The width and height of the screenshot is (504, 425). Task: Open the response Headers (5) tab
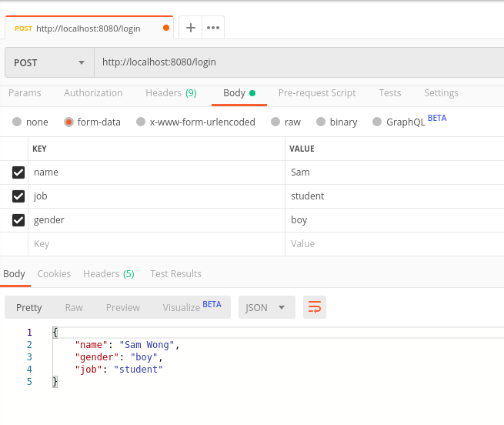108,274
